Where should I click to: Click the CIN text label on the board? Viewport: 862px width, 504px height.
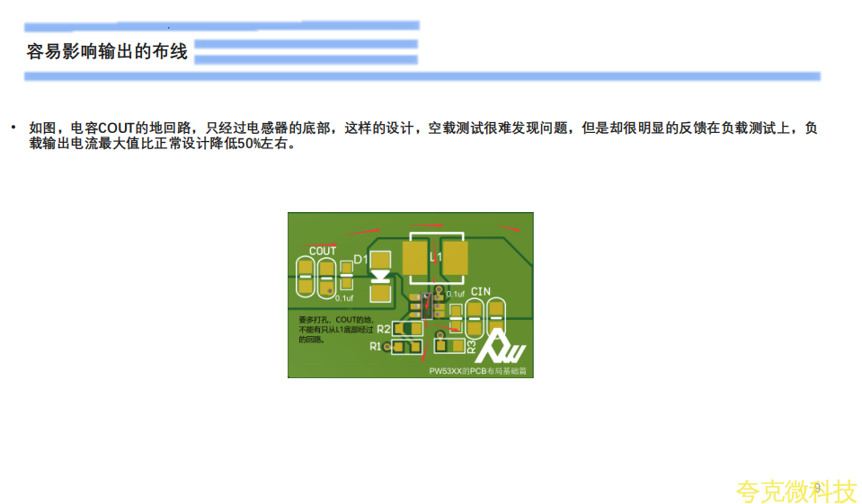(x=481, y=292)
